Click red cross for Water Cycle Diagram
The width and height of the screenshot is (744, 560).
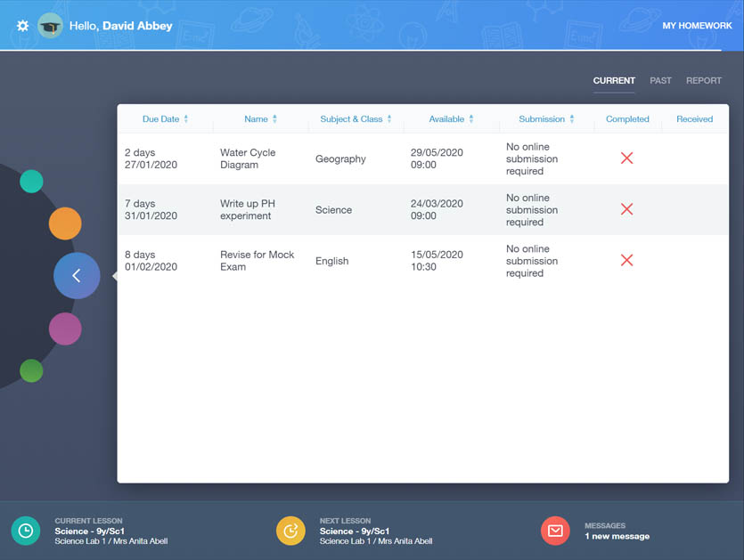626,158
